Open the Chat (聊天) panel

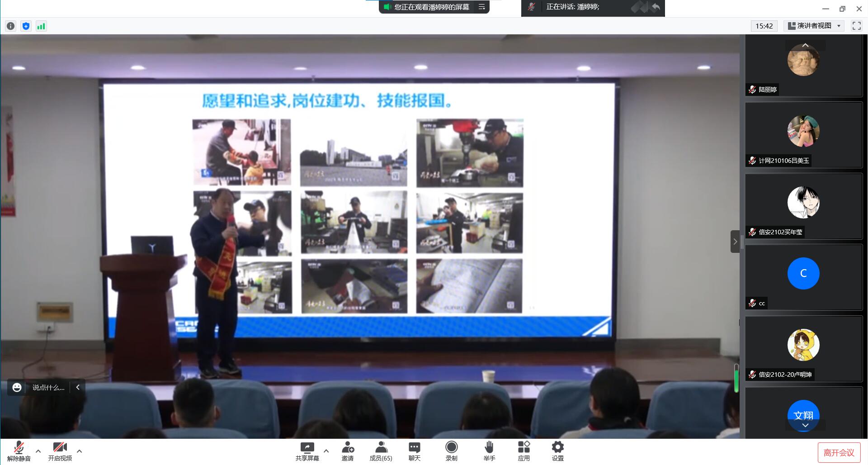click(414, 451)
